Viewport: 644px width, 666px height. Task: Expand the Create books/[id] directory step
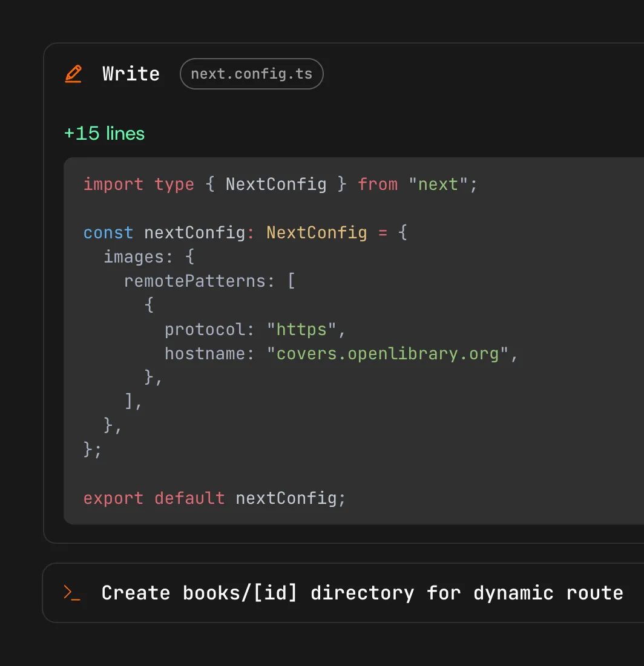point(361,593)
